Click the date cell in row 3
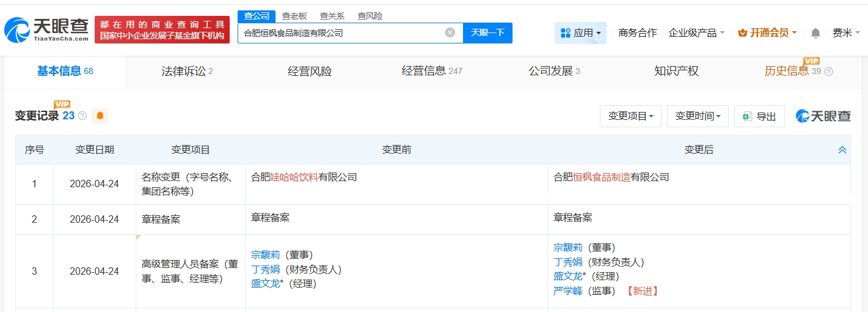The image size is (868, 312). pyautogui.click(x=95, y=272)
